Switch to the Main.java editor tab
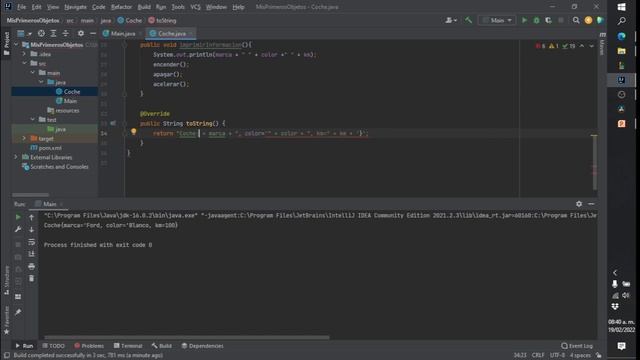The height and width of the screenshot is (360, 640). coord(122,33)
